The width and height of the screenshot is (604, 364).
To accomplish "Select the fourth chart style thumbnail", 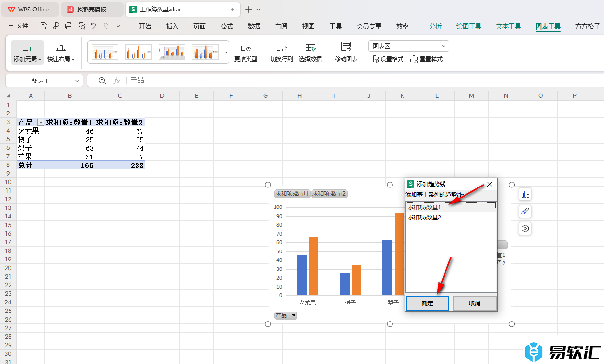I will (205, 52).
